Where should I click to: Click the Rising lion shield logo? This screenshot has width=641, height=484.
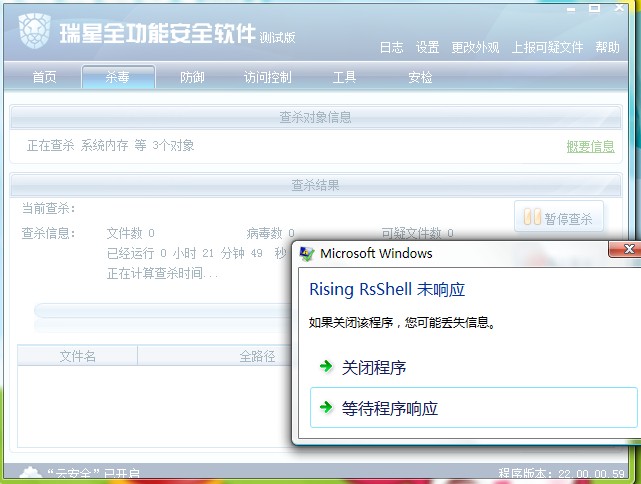coord(34,31)
